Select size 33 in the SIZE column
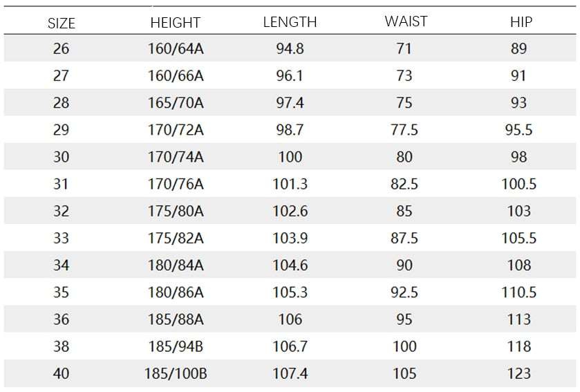 (x=61, y=239)
